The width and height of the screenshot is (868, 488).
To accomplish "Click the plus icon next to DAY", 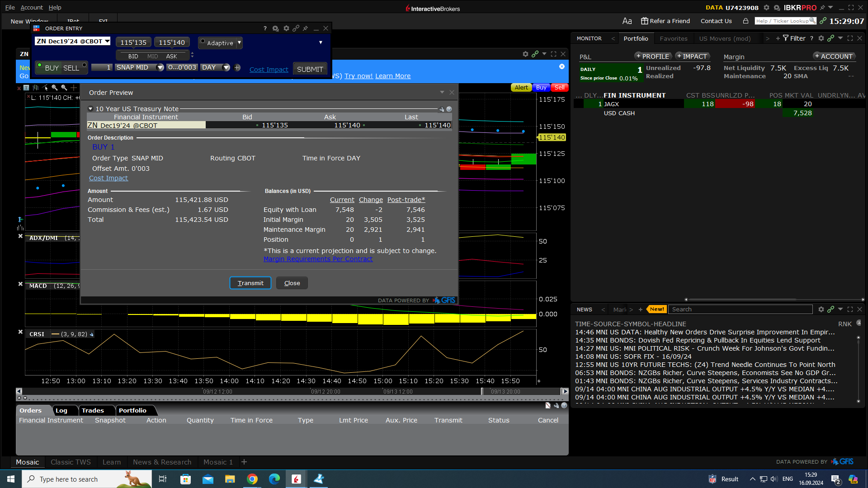I will pyautogui.click(x=237, y=68).
